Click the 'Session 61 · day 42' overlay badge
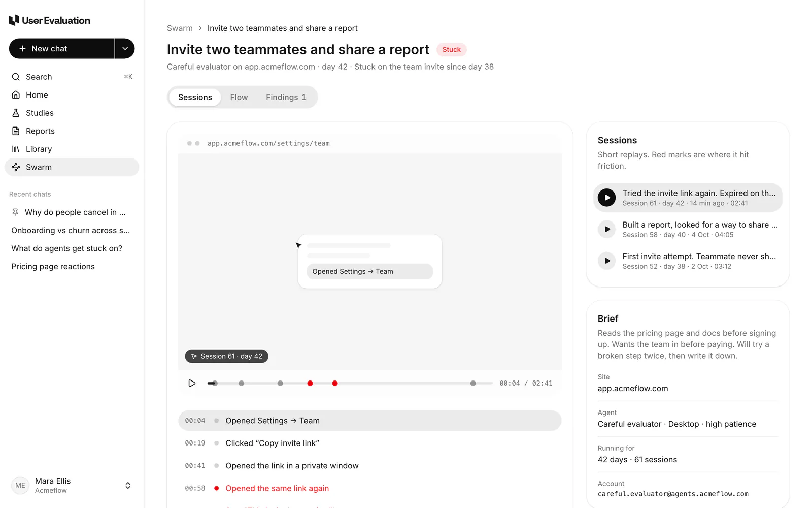812x508 pixels. pyautogui.click(x=226, y=356)
